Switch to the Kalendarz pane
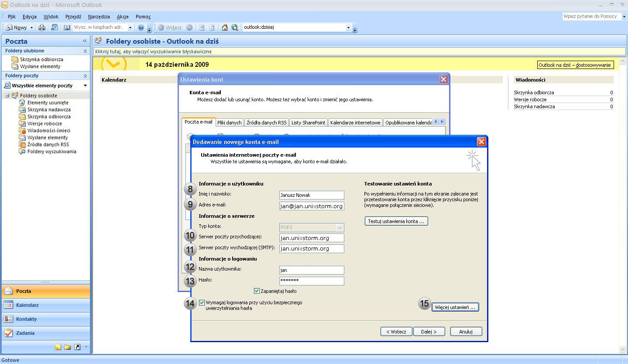The image size is (628, 364). tap(46, 305)
